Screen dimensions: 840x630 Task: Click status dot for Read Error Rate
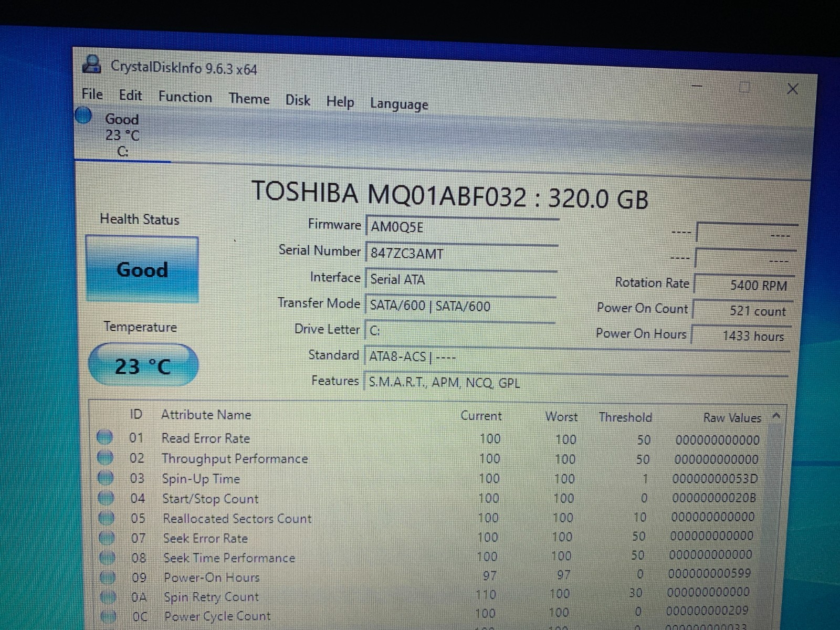(x=105, y=437)
